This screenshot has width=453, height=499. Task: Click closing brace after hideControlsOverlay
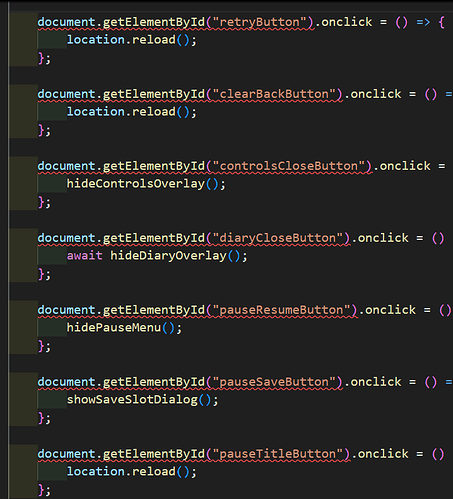[x=41, y=202]
